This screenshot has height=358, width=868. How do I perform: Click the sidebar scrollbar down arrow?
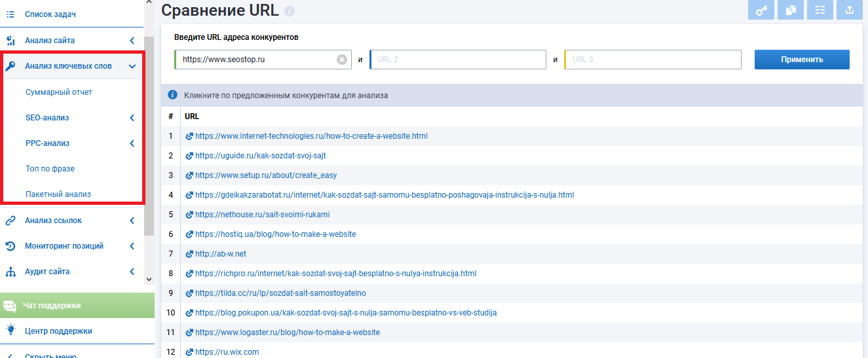pos(149,279)
